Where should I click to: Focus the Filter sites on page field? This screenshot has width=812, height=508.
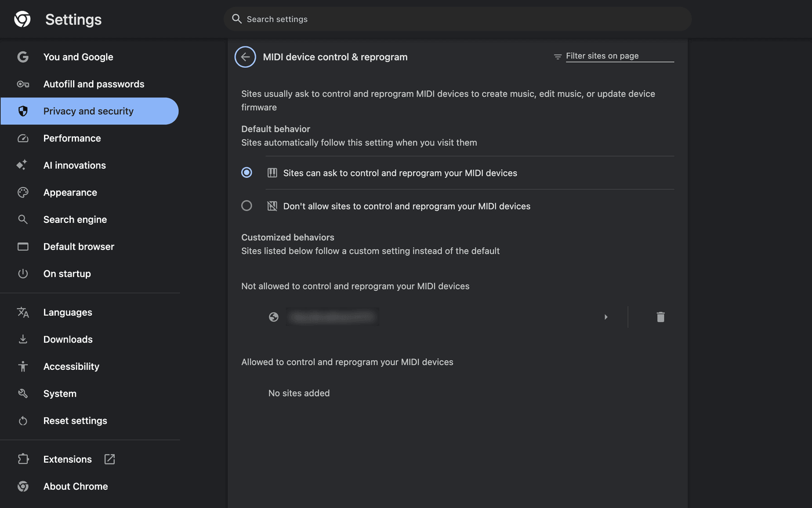pos(619,56)
